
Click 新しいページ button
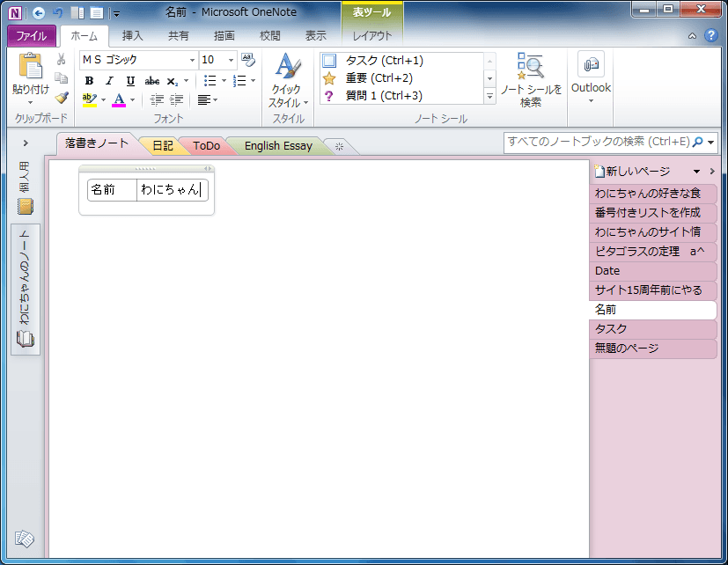[x=633, y=172]
